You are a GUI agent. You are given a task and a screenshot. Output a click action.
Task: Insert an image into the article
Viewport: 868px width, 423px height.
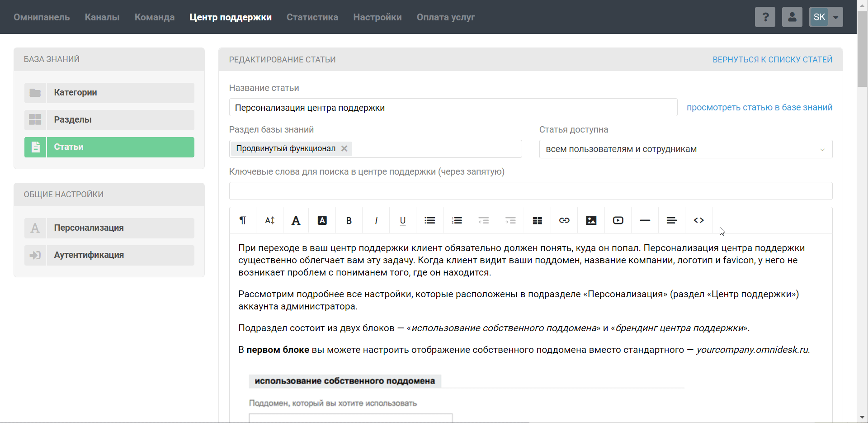pos(591,220)
